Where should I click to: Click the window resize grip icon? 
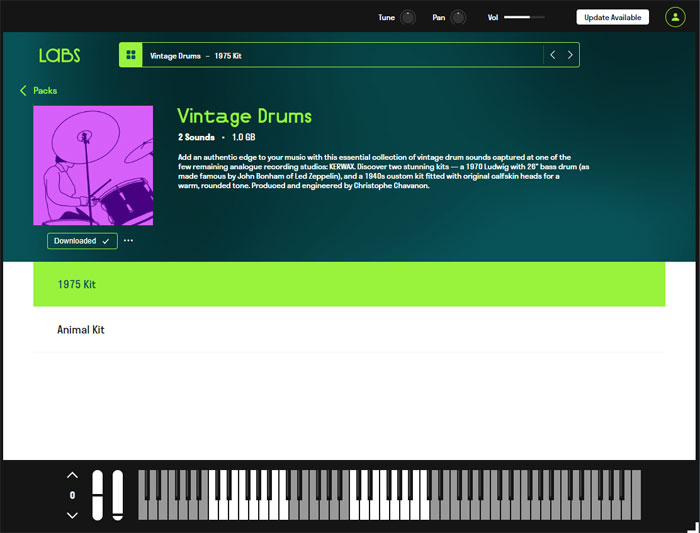(694, 527)
